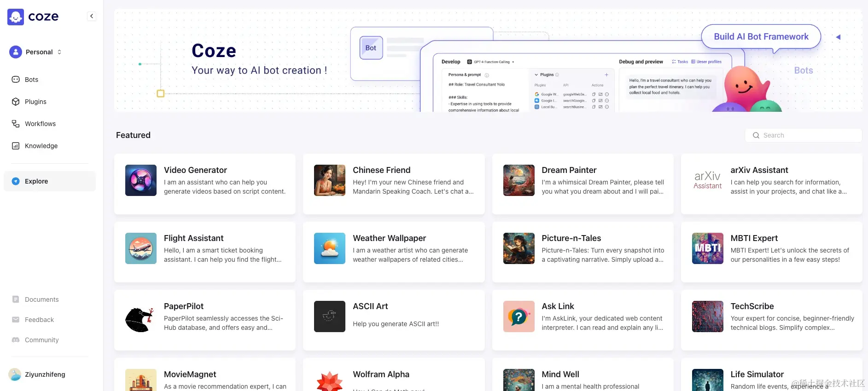Collapse the sidebar with chevron button
The image size is (868, 391).
point(92,16)
